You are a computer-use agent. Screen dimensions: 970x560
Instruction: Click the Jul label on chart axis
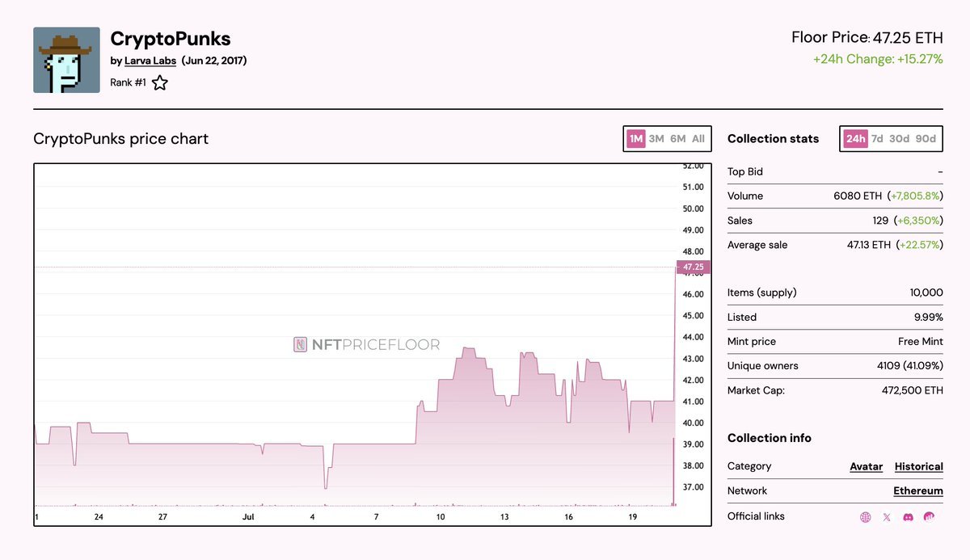[x=248, y=516]
